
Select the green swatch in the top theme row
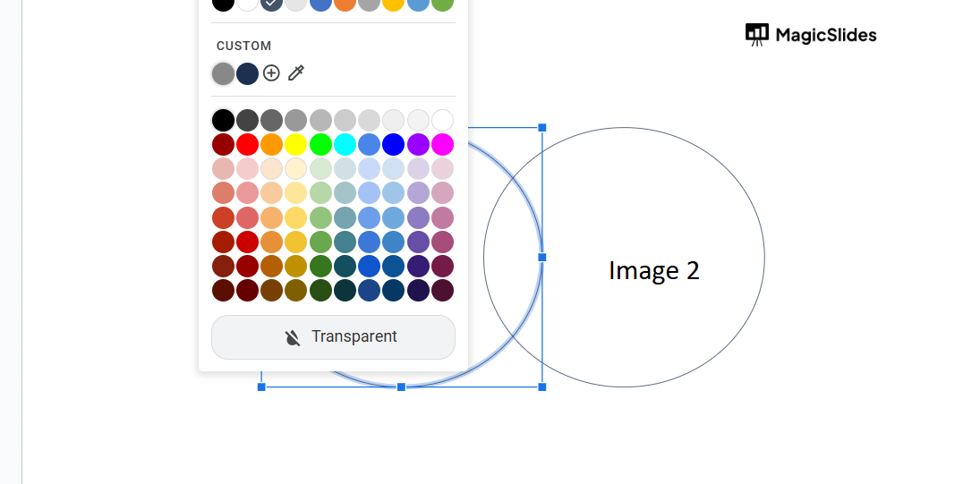pos(442,3)
